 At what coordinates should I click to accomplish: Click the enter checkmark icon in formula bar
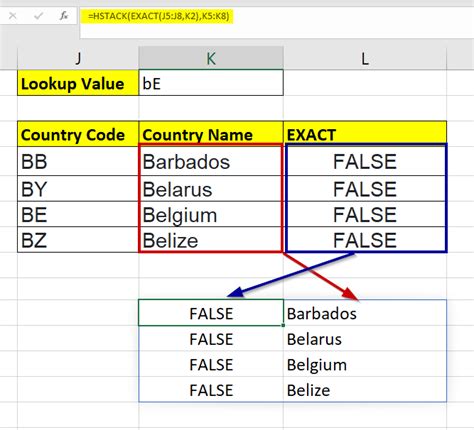point(38,16)
